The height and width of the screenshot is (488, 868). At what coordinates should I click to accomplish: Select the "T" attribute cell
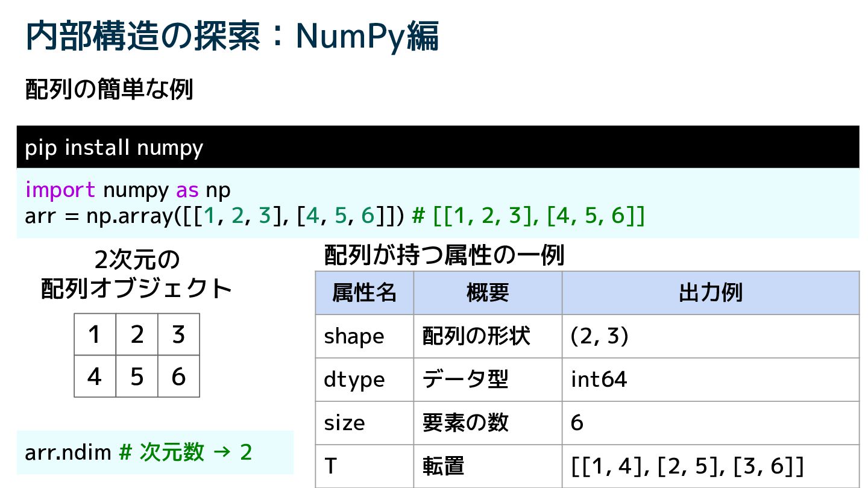[x=365, y=466]
